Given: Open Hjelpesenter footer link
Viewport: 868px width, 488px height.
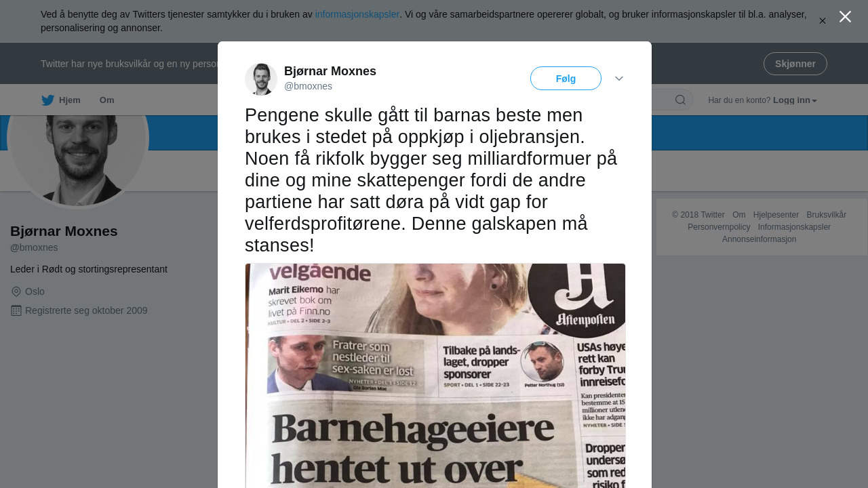Looking at the screenshot, I should pyautogui.click(x=776, y=215).
